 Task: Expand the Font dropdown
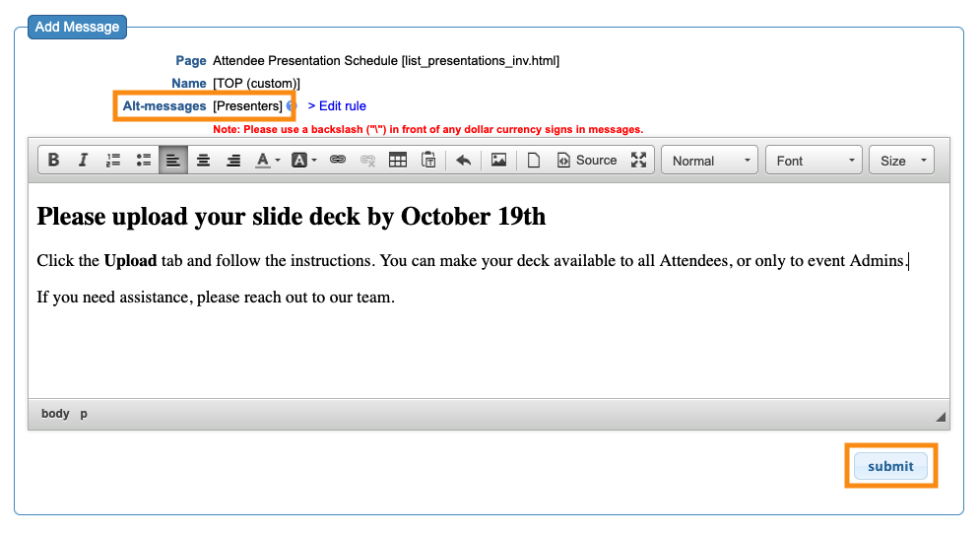[814, 161]
